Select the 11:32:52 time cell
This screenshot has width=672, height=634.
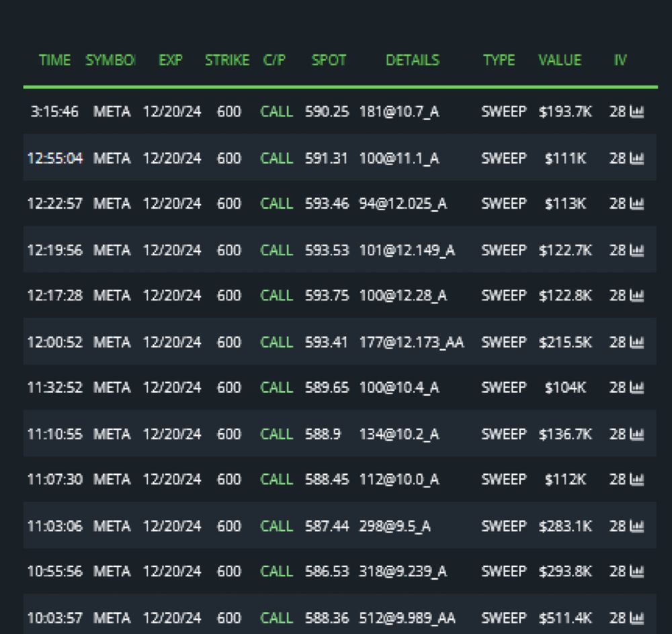(x=55, y=388)
